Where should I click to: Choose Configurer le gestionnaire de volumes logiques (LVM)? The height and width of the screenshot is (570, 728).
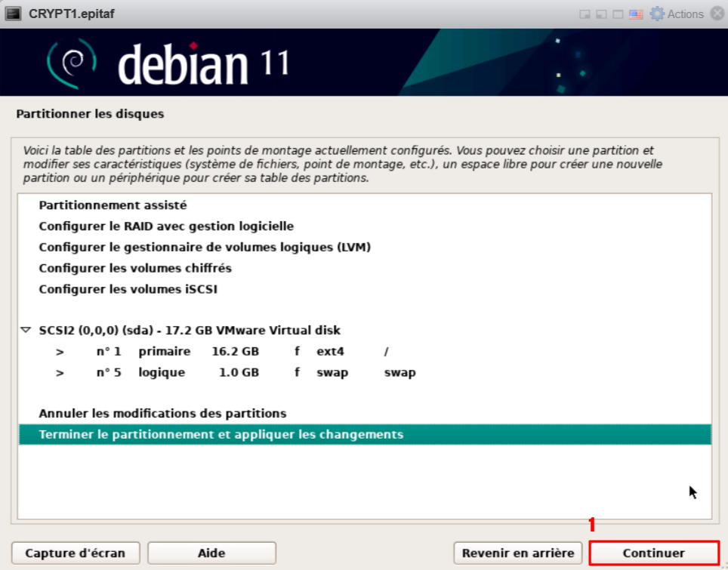click(205, 247)
